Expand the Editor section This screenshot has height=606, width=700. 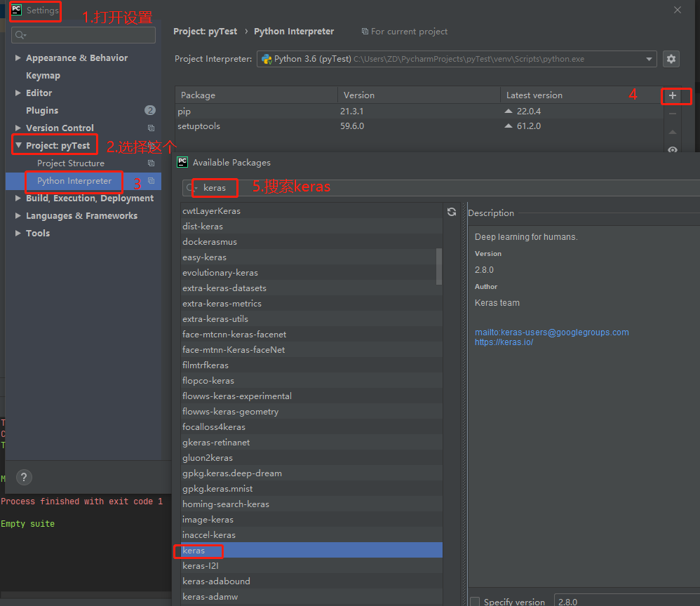[x=18, y=93]
